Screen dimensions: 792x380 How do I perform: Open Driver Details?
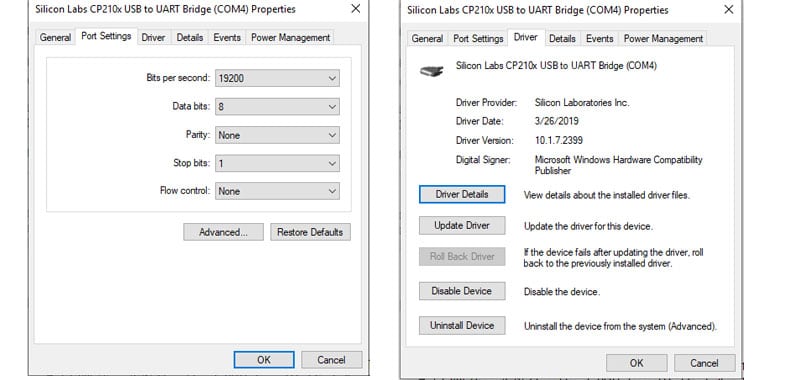[462, 195]
